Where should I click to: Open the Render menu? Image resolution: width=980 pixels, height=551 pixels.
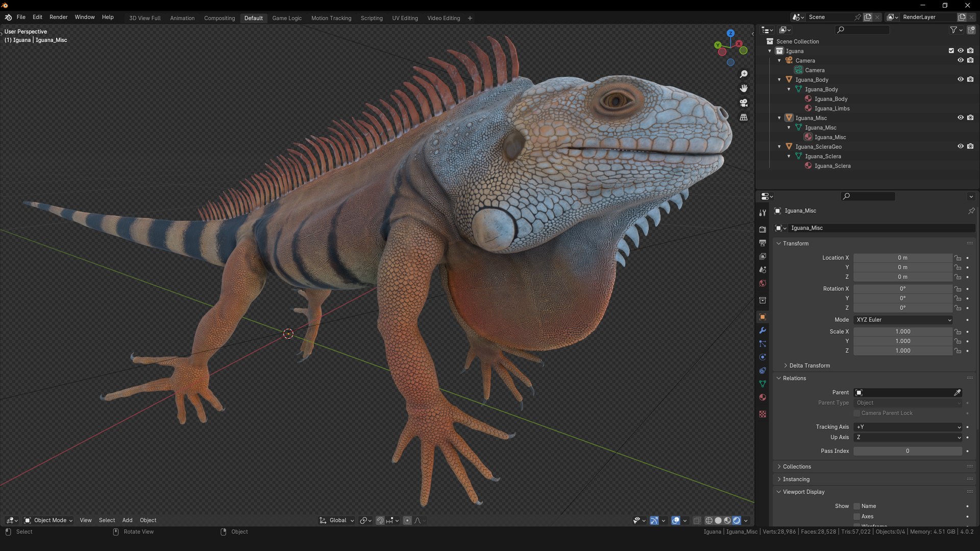coord(59,17)
